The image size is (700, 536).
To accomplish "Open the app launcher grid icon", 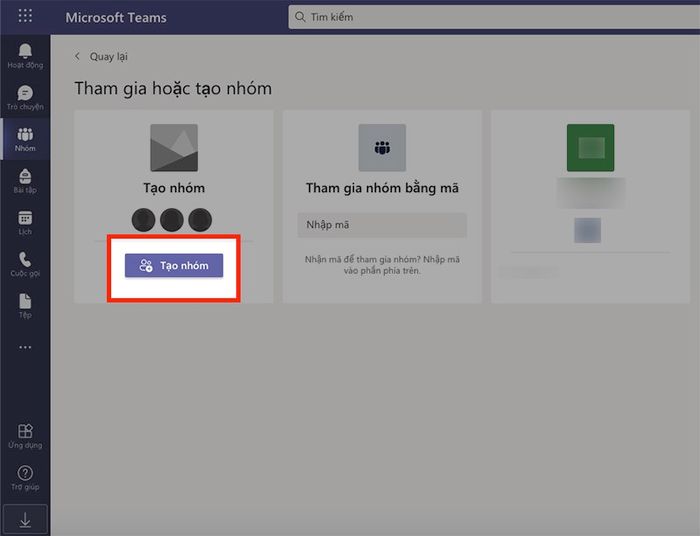I will tap(25, 16).
